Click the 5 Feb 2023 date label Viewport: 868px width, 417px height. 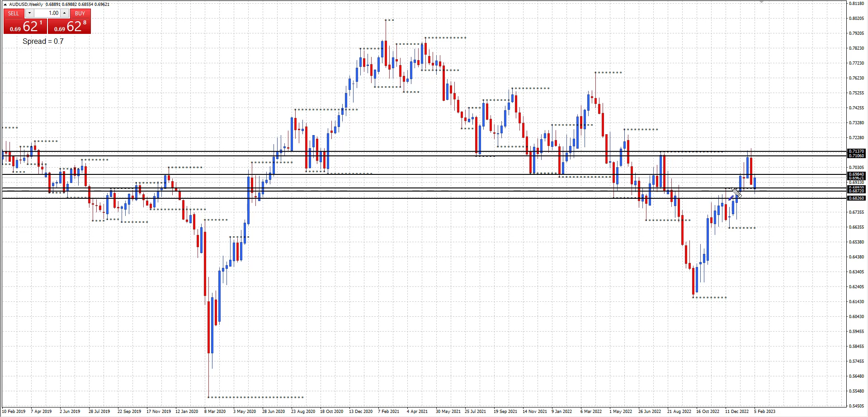(764, 412)
